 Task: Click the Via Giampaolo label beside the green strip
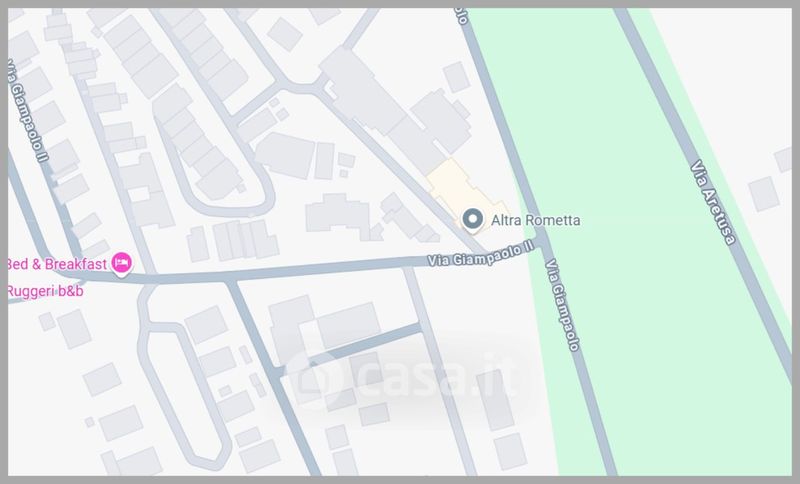tap(562, 305)
